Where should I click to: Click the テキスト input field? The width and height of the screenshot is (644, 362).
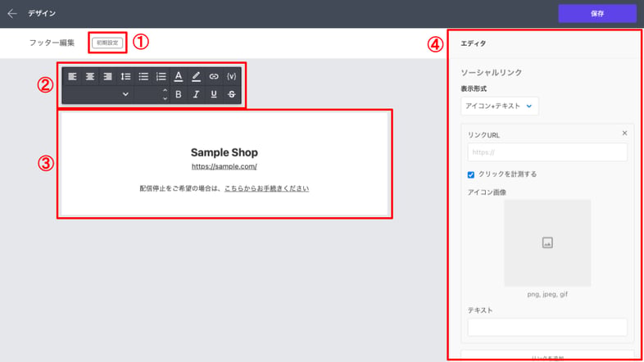coord(547,328)
